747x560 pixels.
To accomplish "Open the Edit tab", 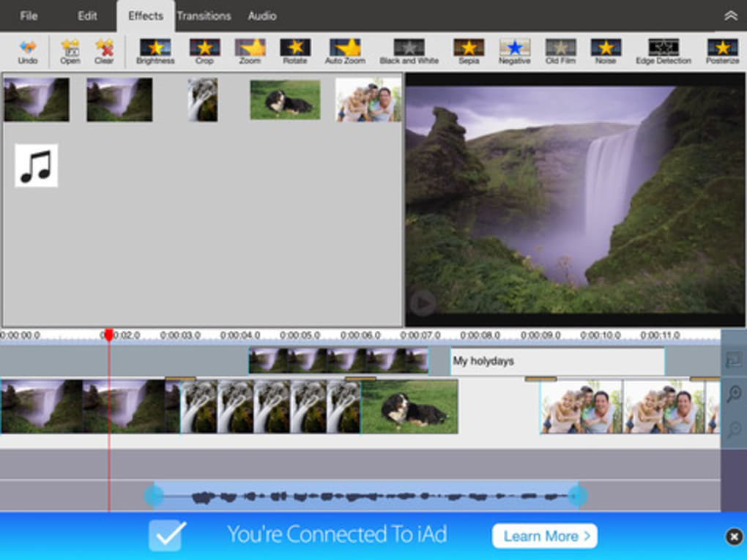I will 87,15.
